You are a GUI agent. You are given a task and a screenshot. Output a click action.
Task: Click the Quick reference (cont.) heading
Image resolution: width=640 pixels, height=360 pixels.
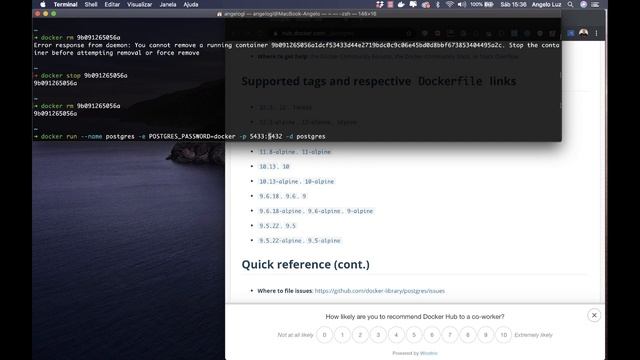(x=306, y=264)
